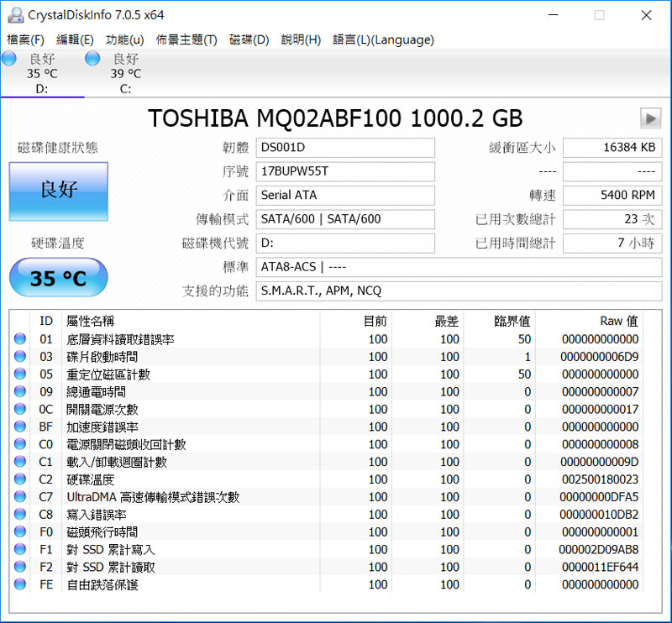The width and height of the screenshot is (672, 623).
Task: Click the blue health orb above D: drive
Action: [x=9, y=58]
